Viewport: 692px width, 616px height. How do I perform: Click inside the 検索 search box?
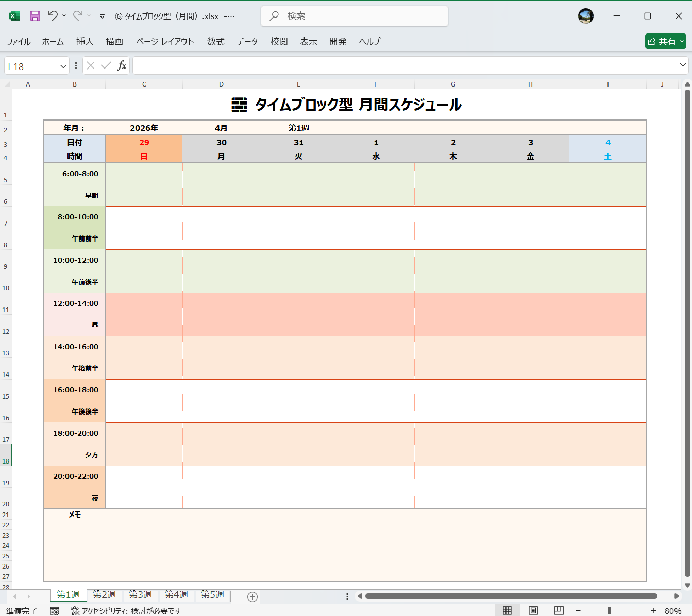[354, 16]
